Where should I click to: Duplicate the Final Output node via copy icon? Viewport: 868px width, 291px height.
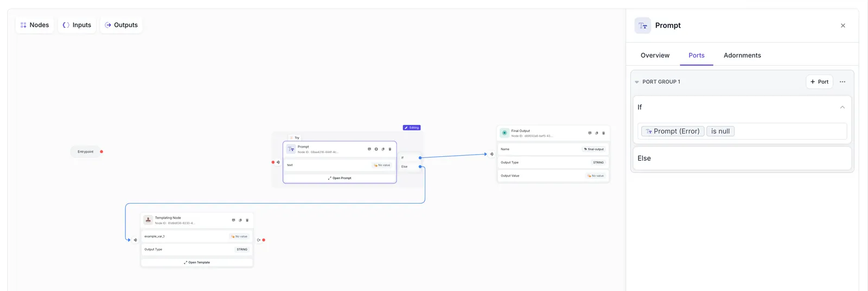[597, 133]
